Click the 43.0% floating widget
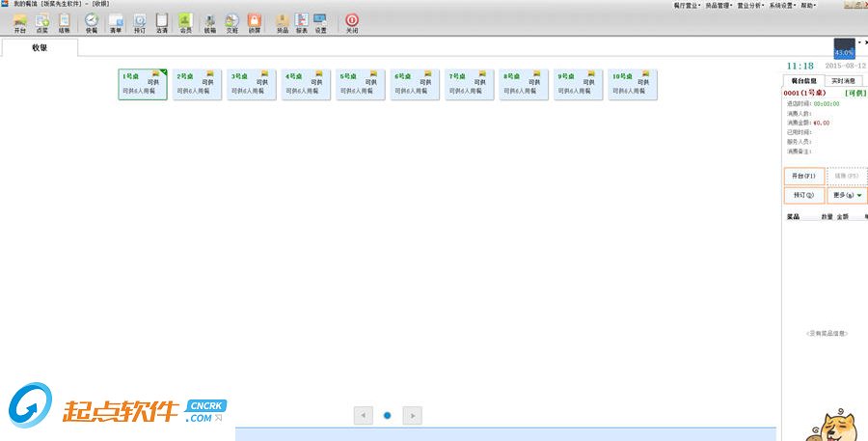868x441 pixels. click(844, 49)
